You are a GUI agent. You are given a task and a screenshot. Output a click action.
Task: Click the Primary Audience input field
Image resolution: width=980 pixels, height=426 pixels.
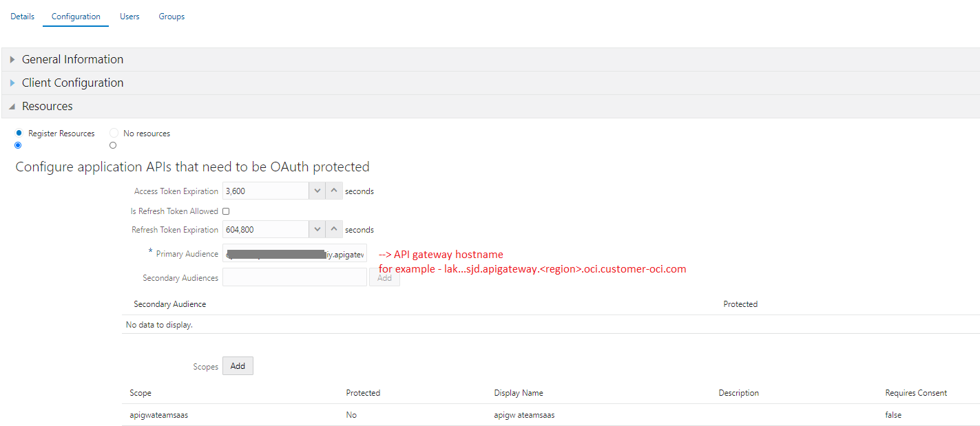click(x=294, y=253)
